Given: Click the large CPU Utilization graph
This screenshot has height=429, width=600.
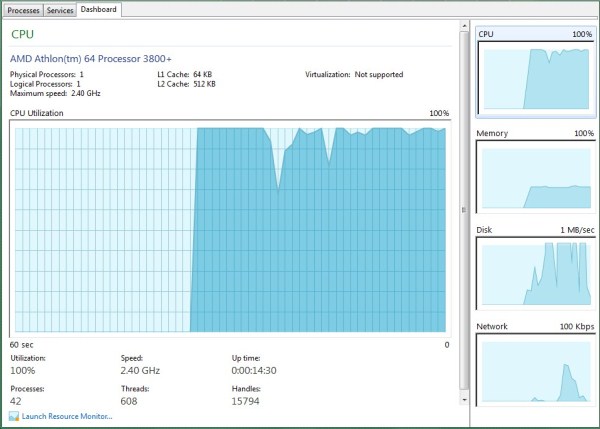Looking at the screenshot, I should pos(230,229).
